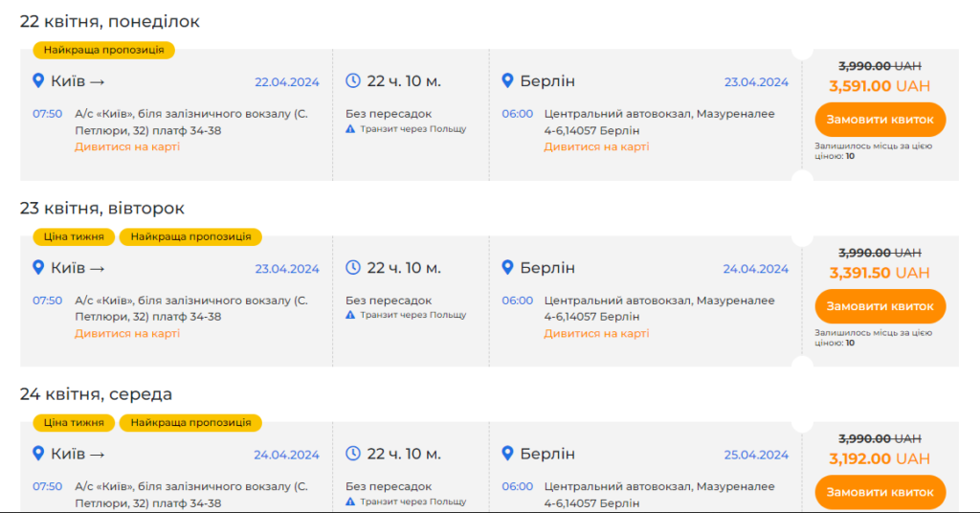Click the Kyiv location pin icon for 23 April
980x513 pixels.
[x=38, y=268]
